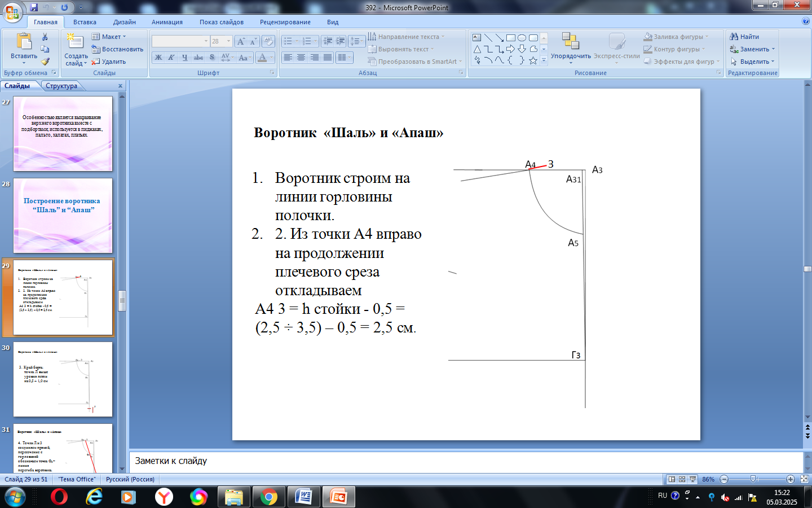Toggle bold text formatting
The width and height of the screenshot is (812, 508).
(x=158, y=58)
